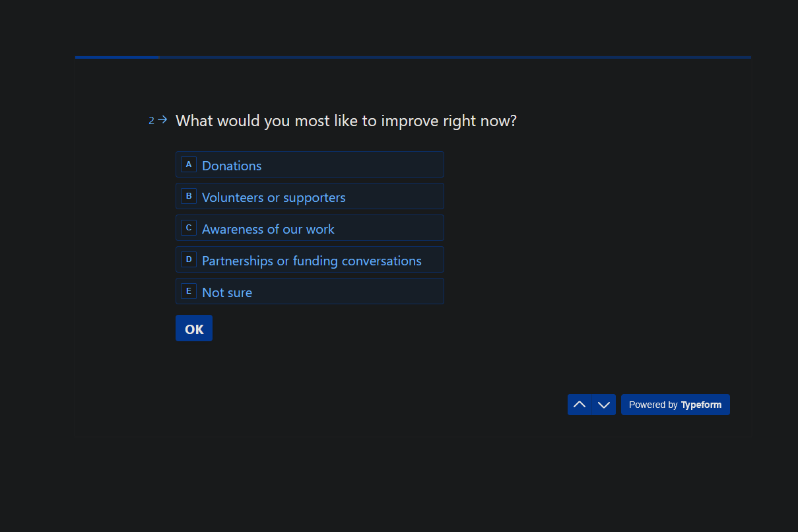Image resolution: width=798 pixels, height=532 pixels.
Task: Click the bold Typeform brand word
Action: (x=701, y=405)
